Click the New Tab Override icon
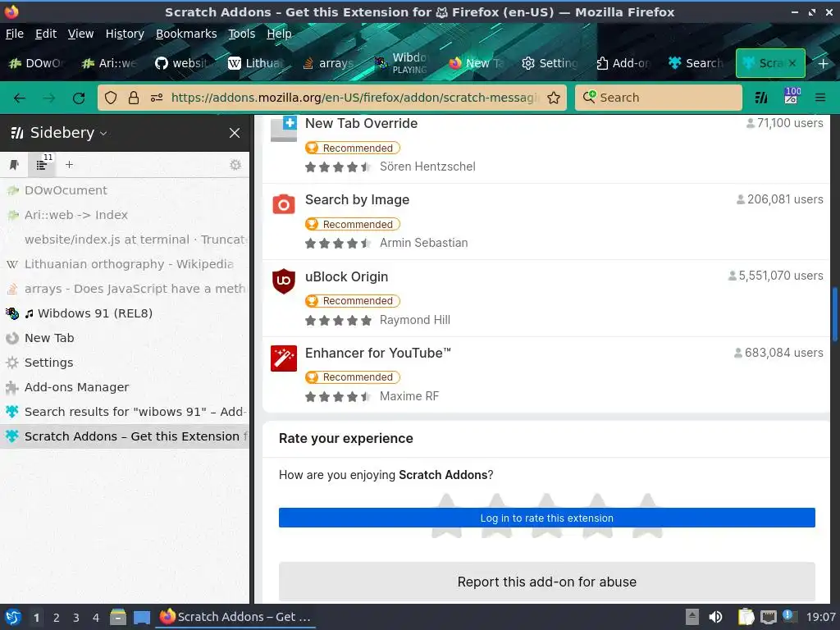Viewport: 840px width, 630px height. [x=283, y=129]
